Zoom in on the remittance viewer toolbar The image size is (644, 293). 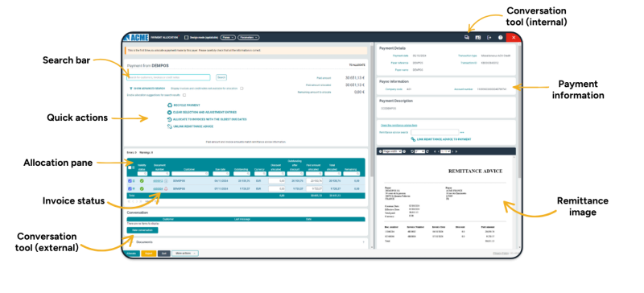pyautogui.click(x=404, y=151)
